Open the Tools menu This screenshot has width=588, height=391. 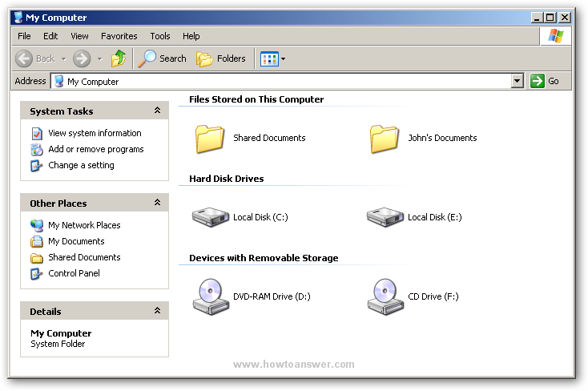tap(160, 36)
